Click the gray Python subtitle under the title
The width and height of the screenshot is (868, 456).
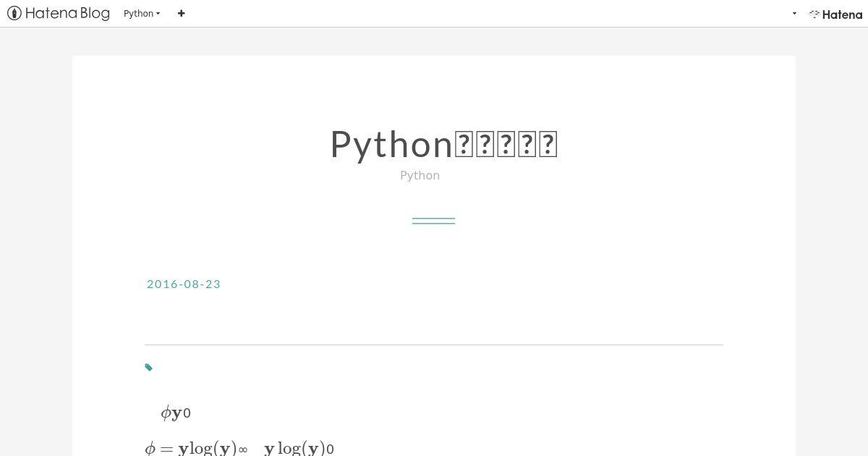(420, 175)
